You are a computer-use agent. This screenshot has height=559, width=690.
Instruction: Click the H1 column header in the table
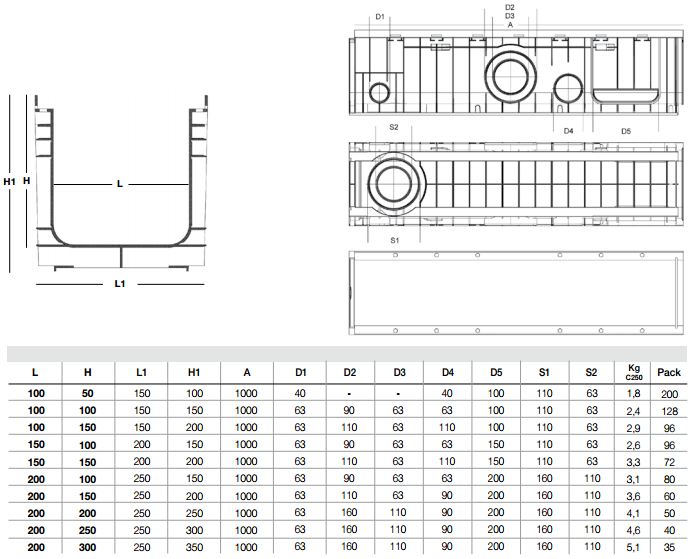coord(194,372)
